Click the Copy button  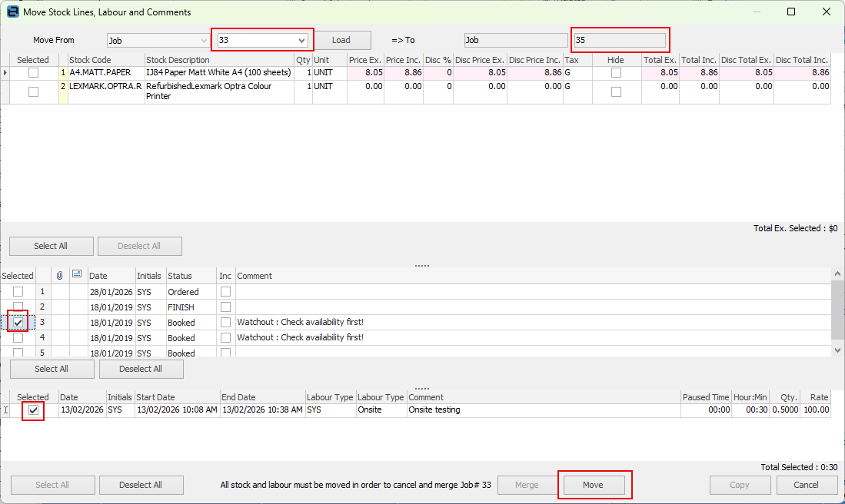click(740, 485)
